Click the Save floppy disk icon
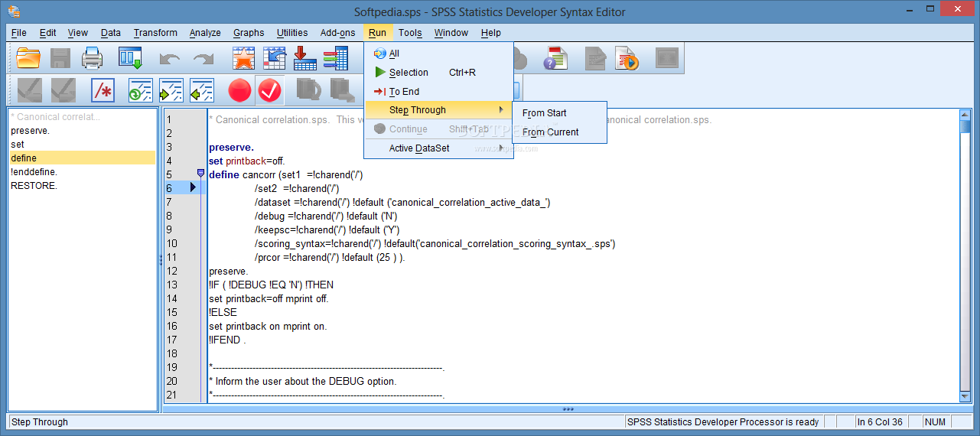This screenshot has width=980, height=436. point(60,58)
